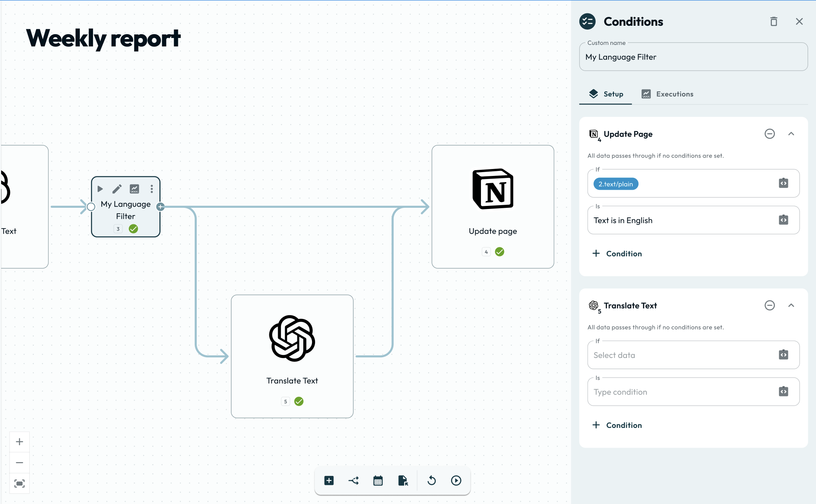Collapse the Update Page section chevron

791,134
